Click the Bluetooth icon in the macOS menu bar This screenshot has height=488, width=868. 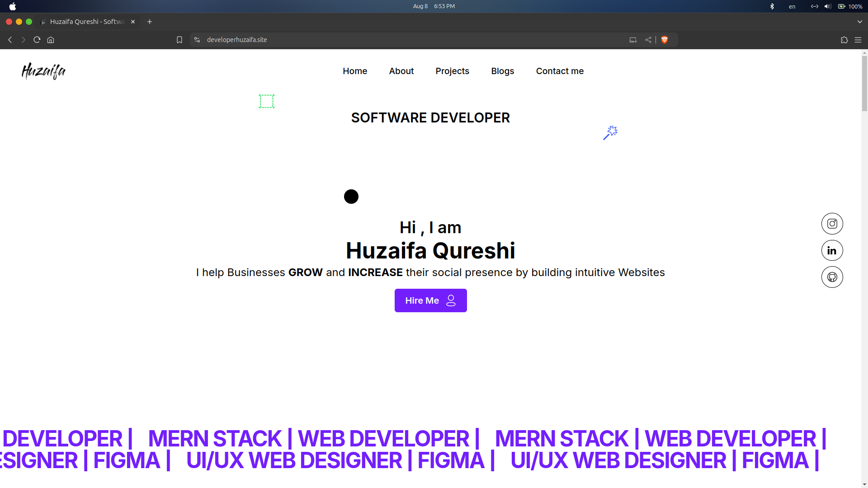coord(773,6)
